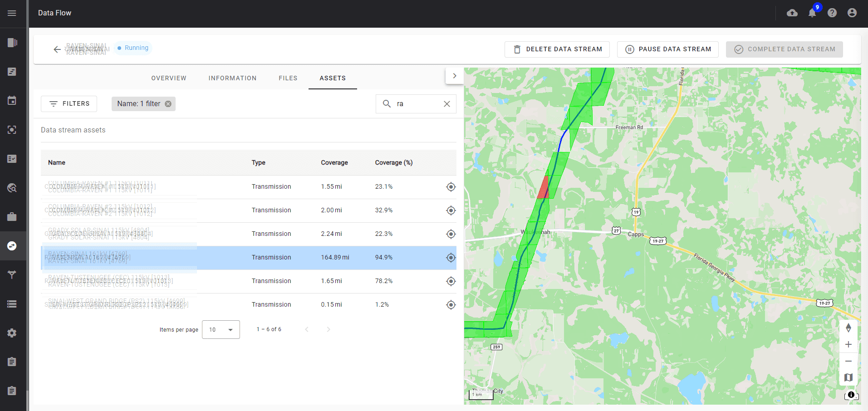Switch to the Information tab
This screenshot has width=868, height=411.
[233, 78]
